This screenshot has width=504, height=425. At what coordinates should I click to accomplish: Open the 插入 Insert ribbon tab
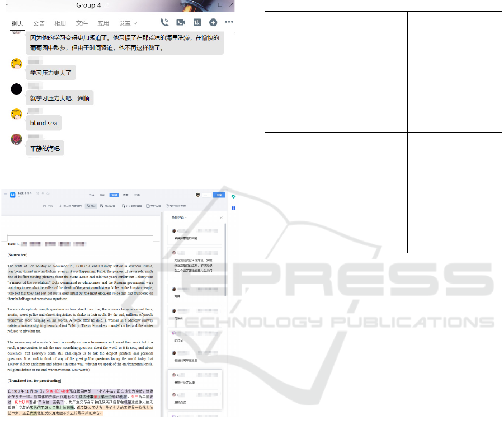pos(102,195)
